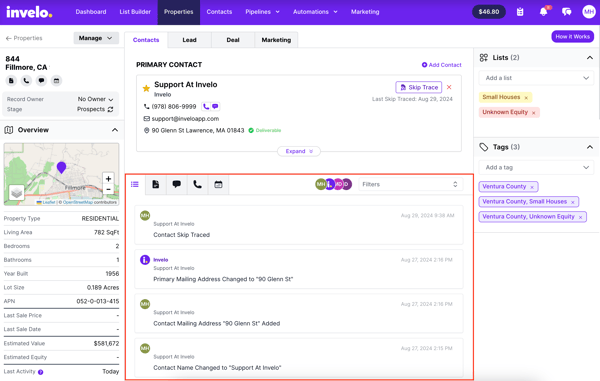Switch to the Deal tab
The height and width of the screenshot is (381, 600).
coord(233,40)
